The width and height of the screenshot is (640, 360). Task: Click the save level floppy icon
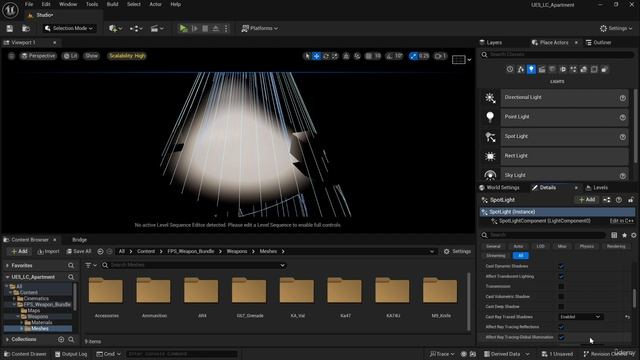[x=10, y=28]
